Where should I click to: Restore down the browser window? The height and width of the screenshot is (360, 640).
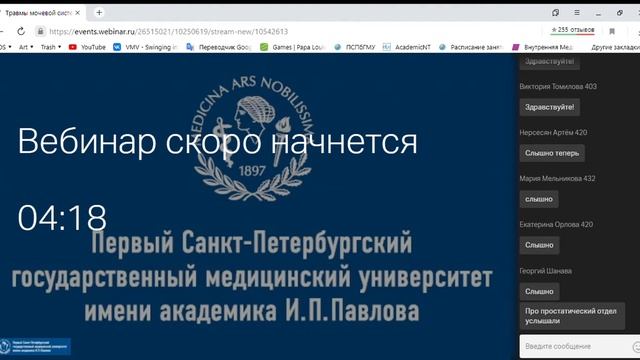(x=620, y=13)
